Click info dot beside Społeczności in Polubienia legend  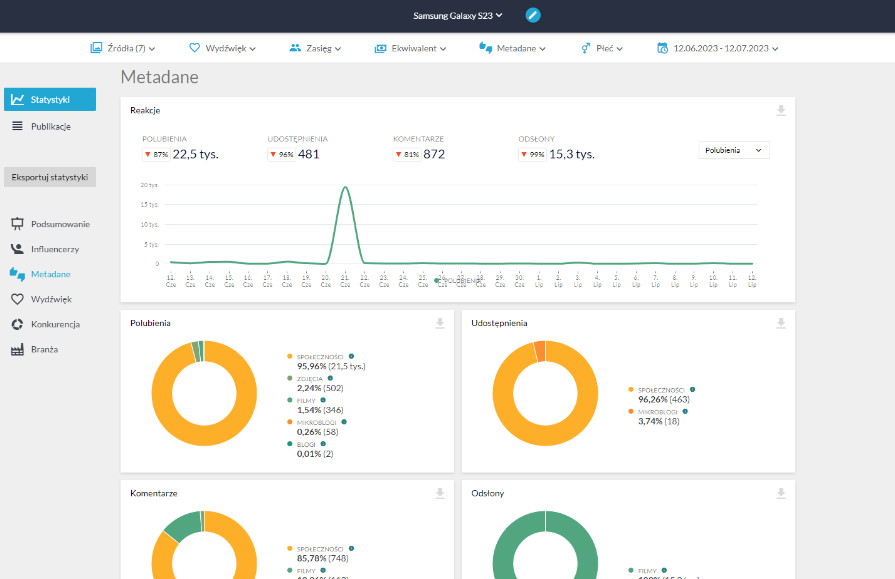[x=352, y=356]
